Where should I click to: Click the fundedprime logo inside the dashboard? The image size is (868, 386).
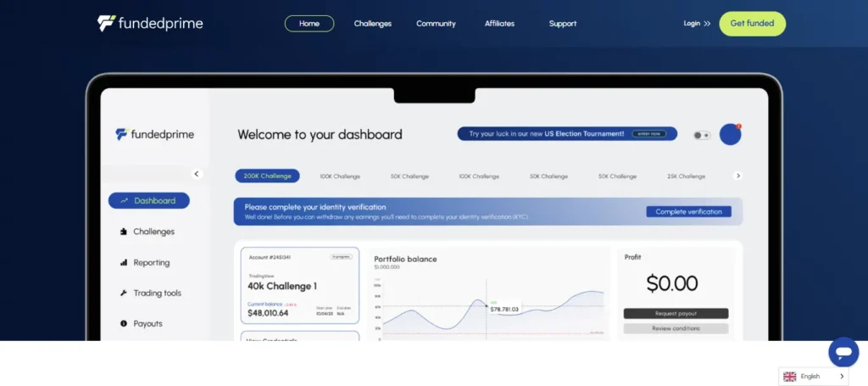tap(154, 134)
